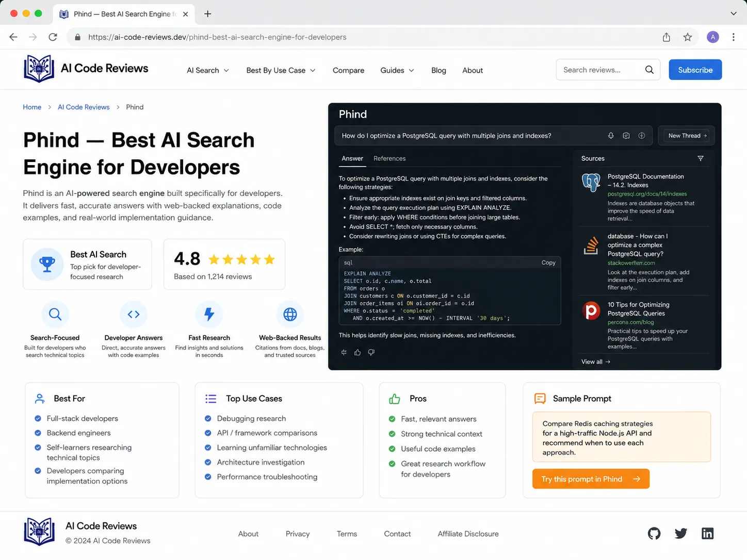The width and height of the screenshot is (747, 560).
Task: Click the AI Code Reviews header logo
Action: (x=39, y=69)
